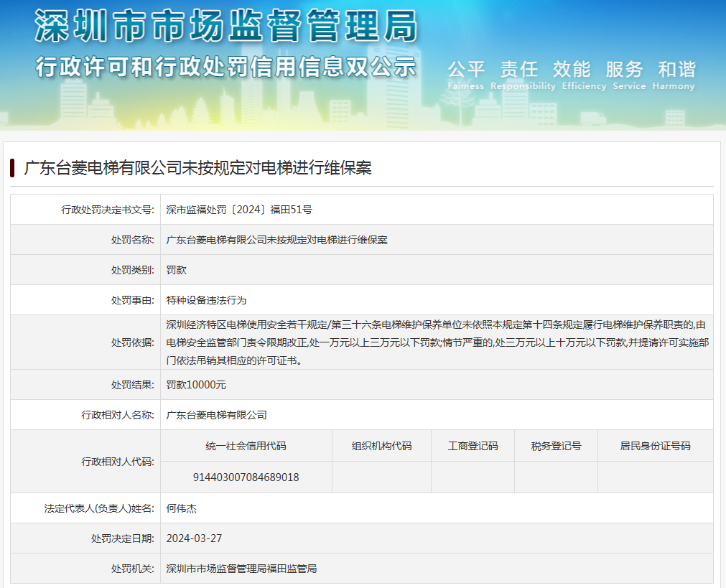Screen dimensions: 726x588
Task: Select credit code 914403007084689018
Action: pyautogui.click(x=246, y=477)
